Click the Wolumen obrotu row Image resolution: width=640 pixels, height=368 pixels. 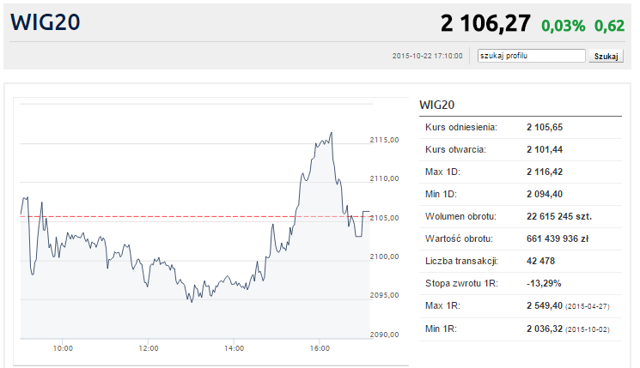(520, 216)
